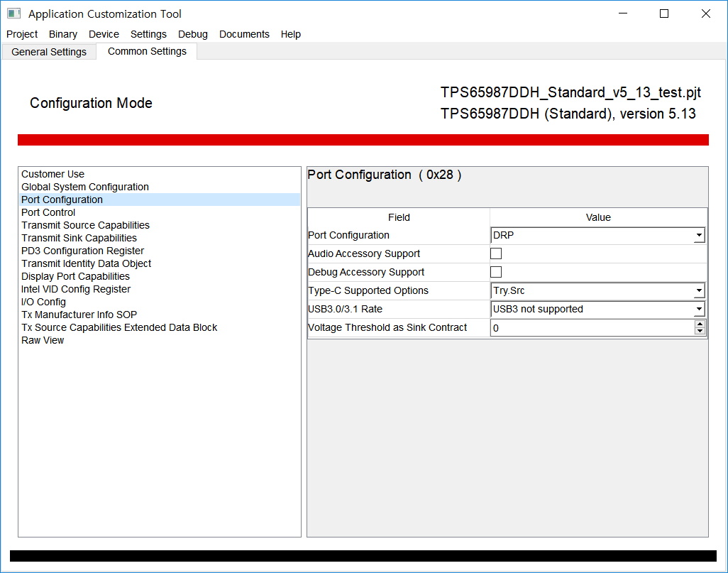The height and width of the screenshot is (573, 728).
Task: Select Tx Manufacturer Info SOP entry
Action: (159, 315)
